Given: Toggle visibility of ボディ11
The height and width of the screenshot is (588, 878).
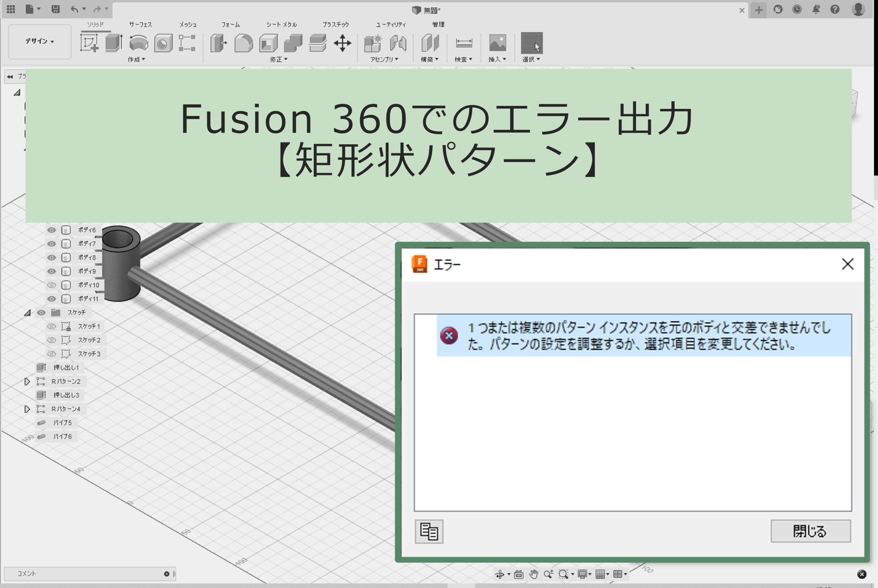Looking at the screenshot, I should point(51,299).
